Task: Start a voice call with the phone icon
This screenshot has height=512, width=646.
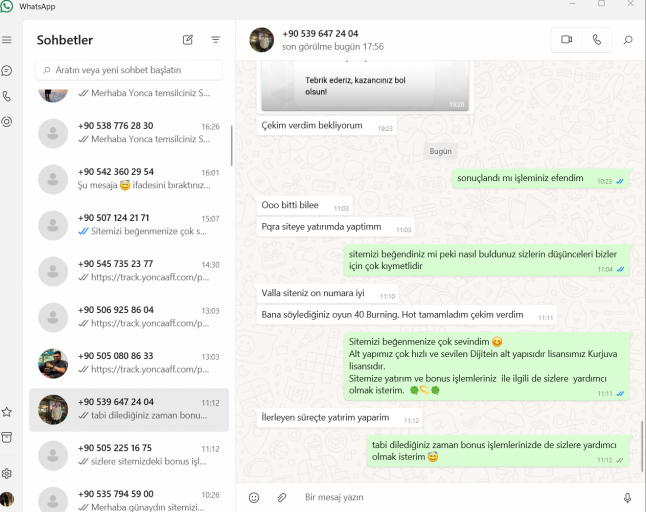Action: pyautogui.click(x=597, y=40)
